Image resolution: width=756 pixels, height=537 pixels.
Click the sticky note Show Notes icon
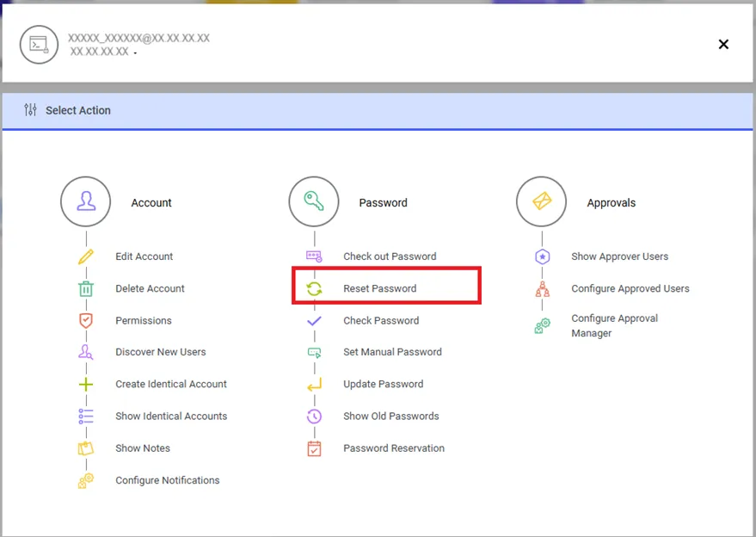[x=86, y=448]
